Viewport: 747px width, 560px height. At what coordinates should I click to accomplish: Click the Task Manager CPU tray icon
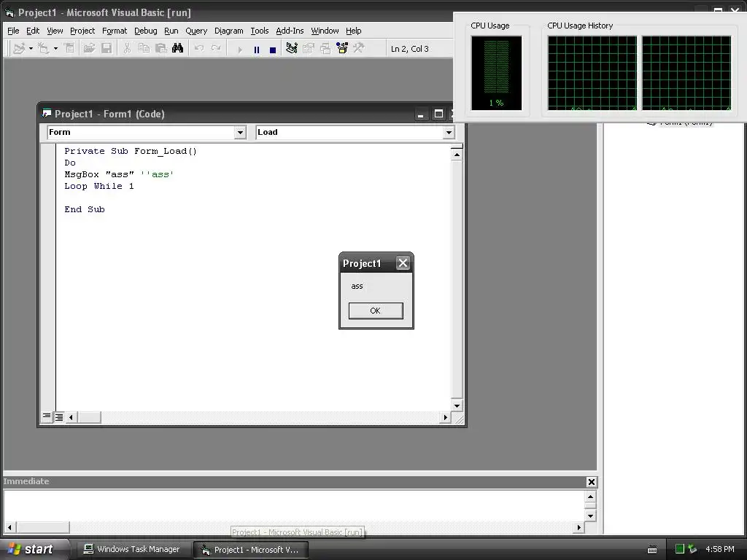(x=680, y=549)
